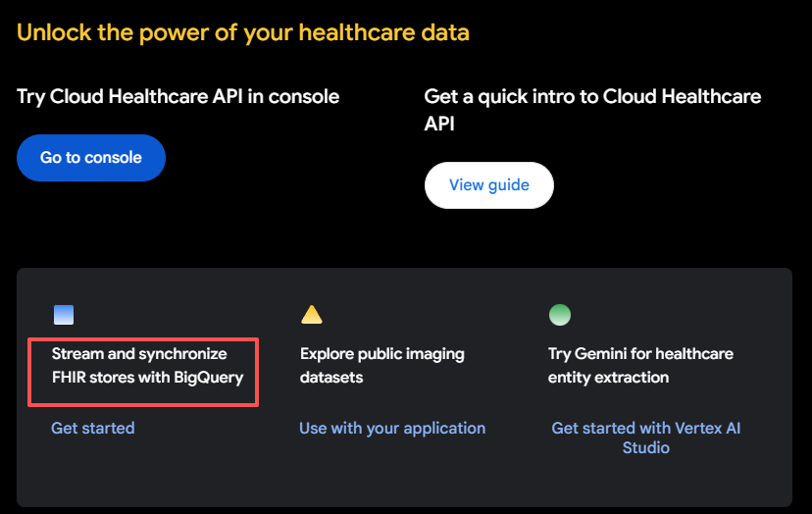The height and width of the screenshot is (514, 812).
Task: Open the Use with your application link
Action: tap(392, 428)
